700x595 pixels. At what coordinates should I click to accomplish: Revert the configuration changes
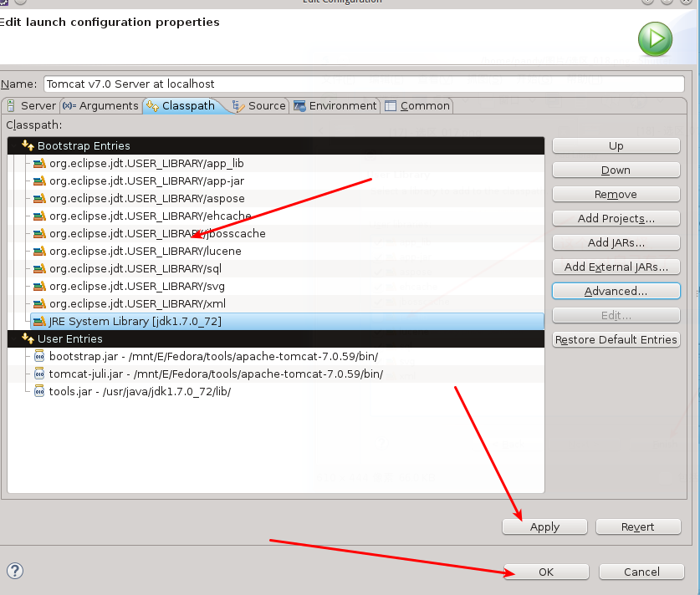pyautogui.click(x=638, y=526)
